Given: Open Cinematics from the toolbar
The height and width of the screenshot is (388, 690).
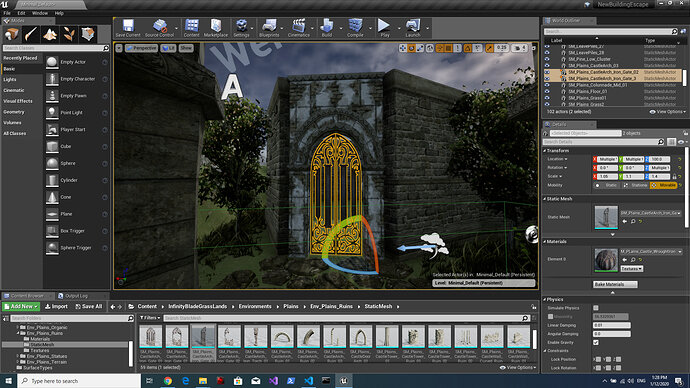Looking at the screenshot, I should pos(299,28).
